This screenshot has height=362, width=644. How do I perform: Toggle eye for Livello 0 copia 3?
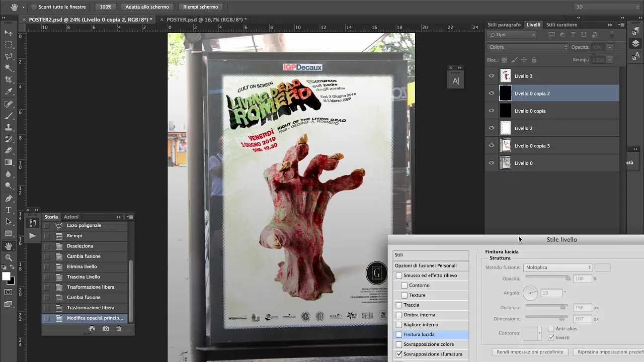tap(492, 145)
